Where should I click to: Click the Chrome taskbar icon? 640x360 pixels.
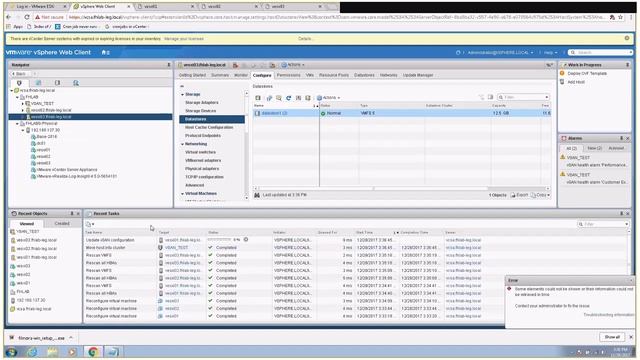(x=93, y=351)
